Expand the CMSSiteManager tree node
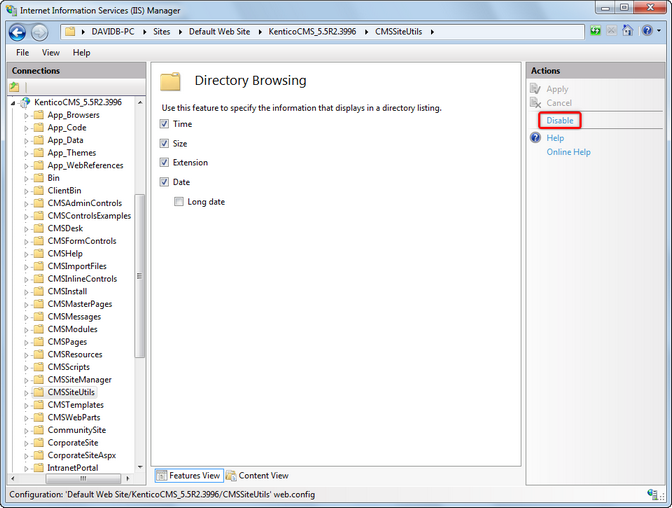This screenshot has height=508, width=672. pos(26,380)
